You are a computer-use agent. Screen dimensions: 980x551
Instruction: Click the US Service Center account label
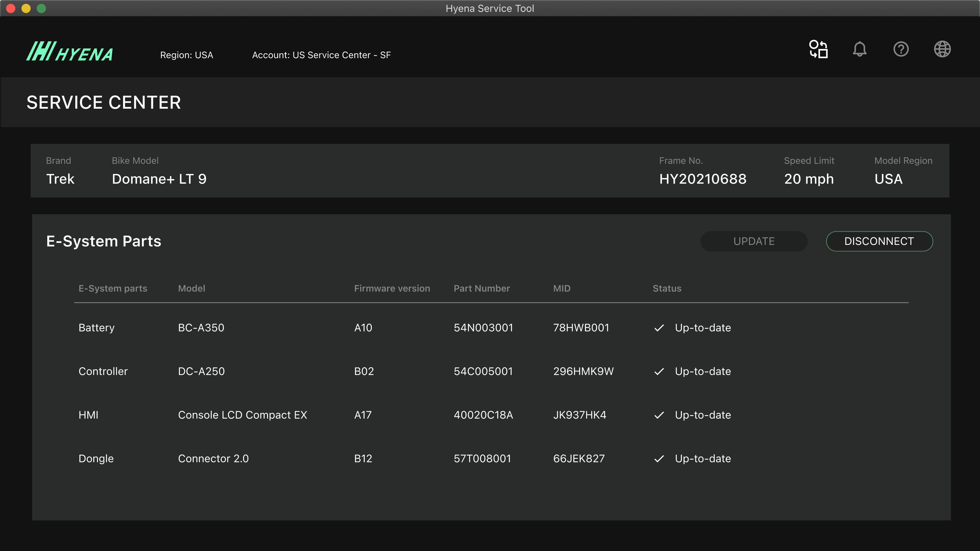(x=321, y=55)
